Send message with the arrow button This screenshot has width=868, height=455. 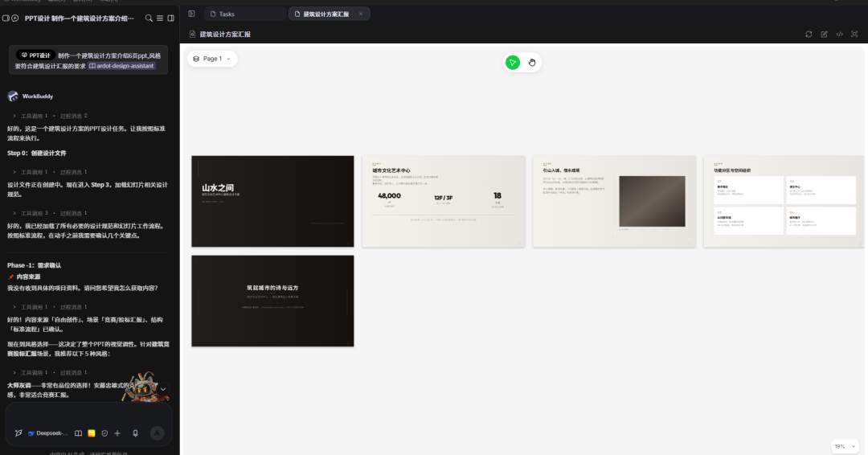pyautogui.click(x=158, y=432)
